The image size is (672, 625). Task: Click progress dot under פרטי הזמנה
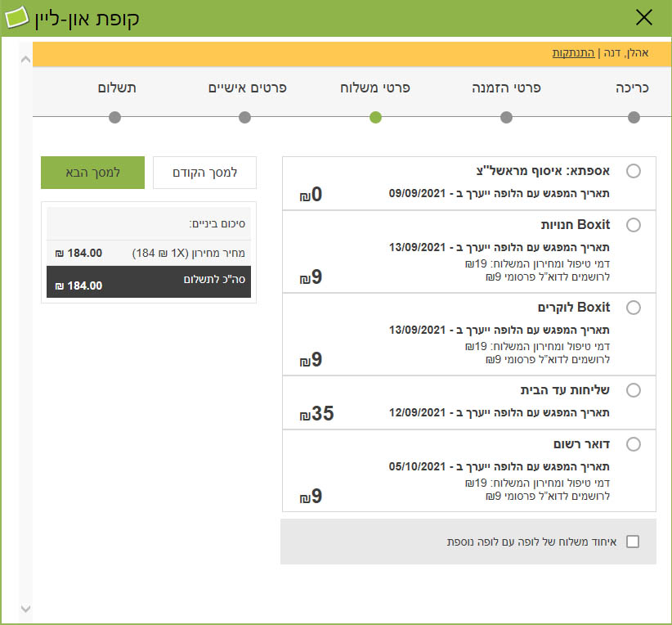(x=506, y=117)
